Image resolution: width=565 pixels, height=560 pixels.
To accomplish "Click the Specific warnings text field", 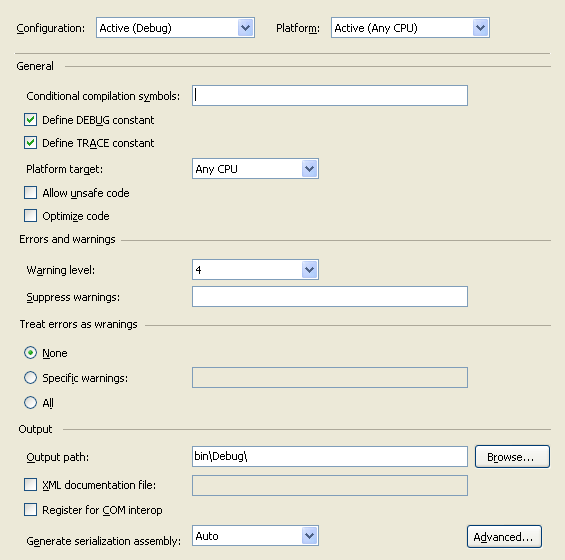I will (x=330, y=378).
